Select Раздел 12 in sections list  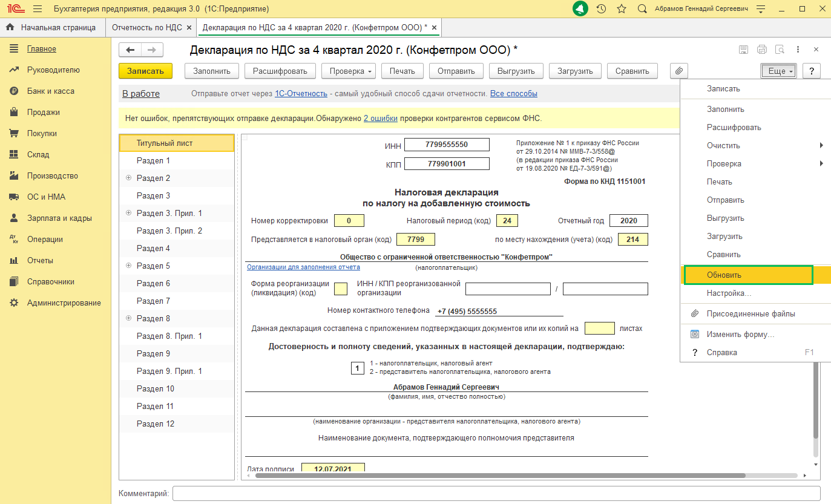click(177, 424)
